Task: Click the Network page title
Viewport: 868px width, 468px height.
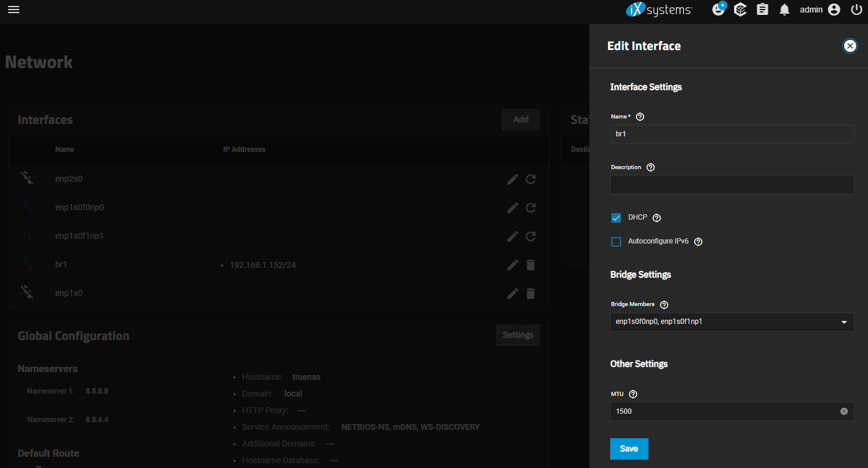Action: (39, 62)
